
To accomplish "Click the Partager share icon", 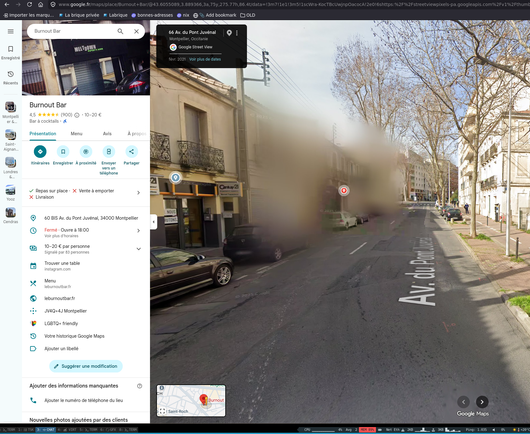I will pos(131,151).
